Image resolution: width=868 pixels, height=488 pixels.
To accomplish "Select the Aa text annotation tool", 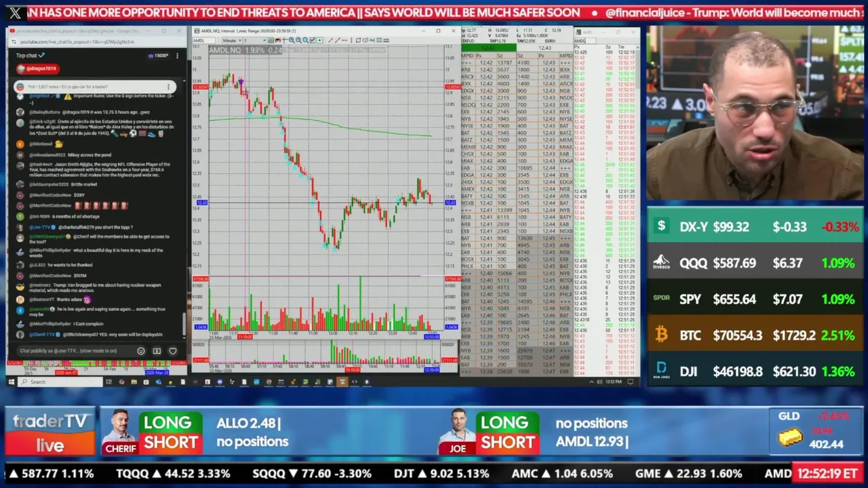I will click(372, 40).
